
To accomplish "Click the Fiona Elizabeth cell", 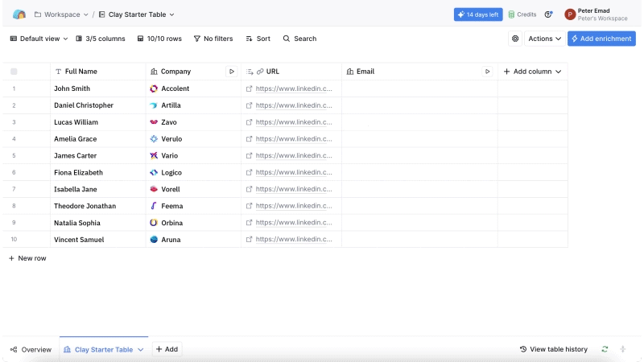I will [x=97, y=172].
